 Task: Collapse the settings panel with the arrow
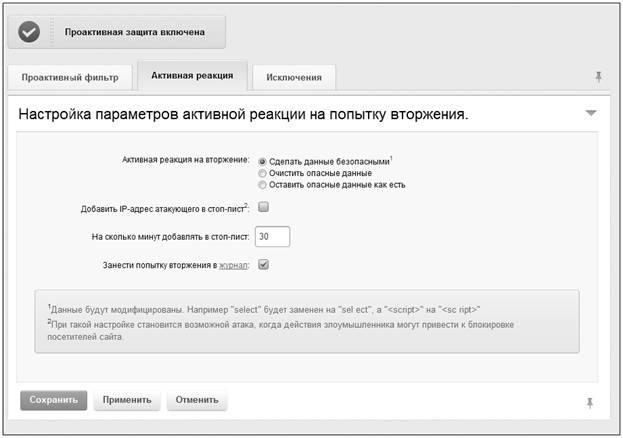(591, 114)
